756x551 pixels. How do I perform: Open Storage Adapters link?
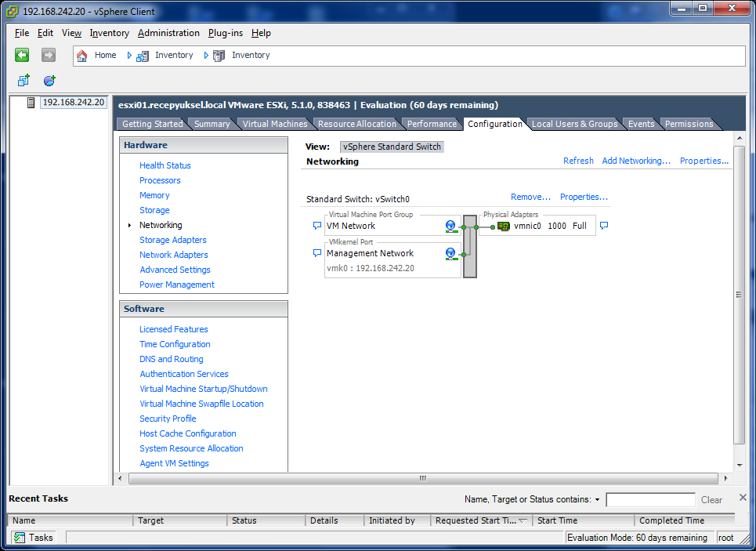click(x=172, y=240)
